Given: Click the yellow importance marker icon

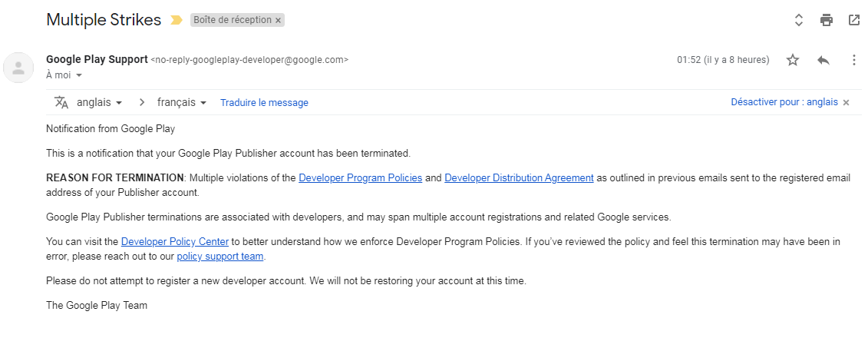Looking at the screenshot, I should tap(177, 20).
